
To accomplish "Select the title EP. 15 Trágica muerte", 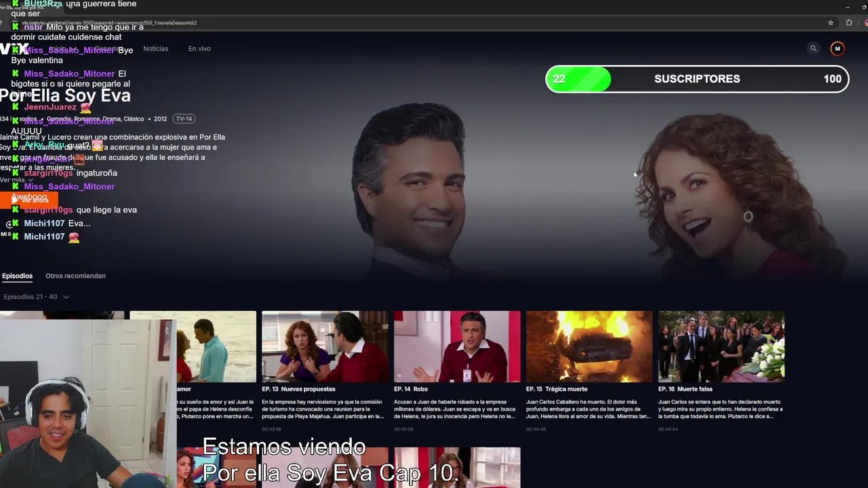I will tap(557, 389).
